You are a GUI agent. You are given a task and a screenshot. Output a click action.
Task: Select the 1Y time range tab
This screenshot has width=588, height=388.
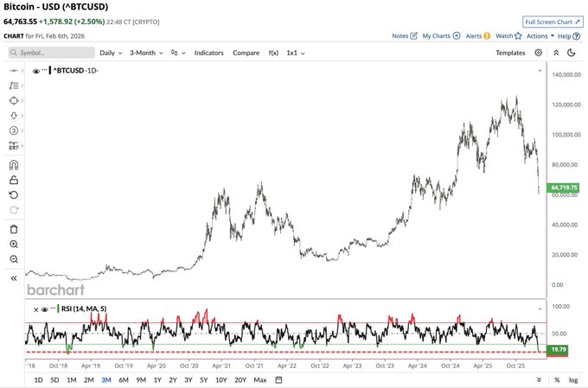click(x=157, y=380)
